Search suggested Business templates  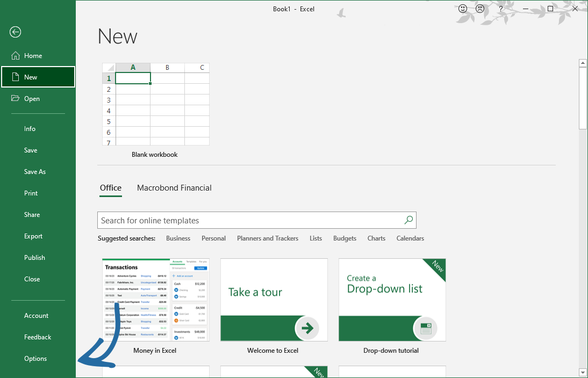click(178, 238)
